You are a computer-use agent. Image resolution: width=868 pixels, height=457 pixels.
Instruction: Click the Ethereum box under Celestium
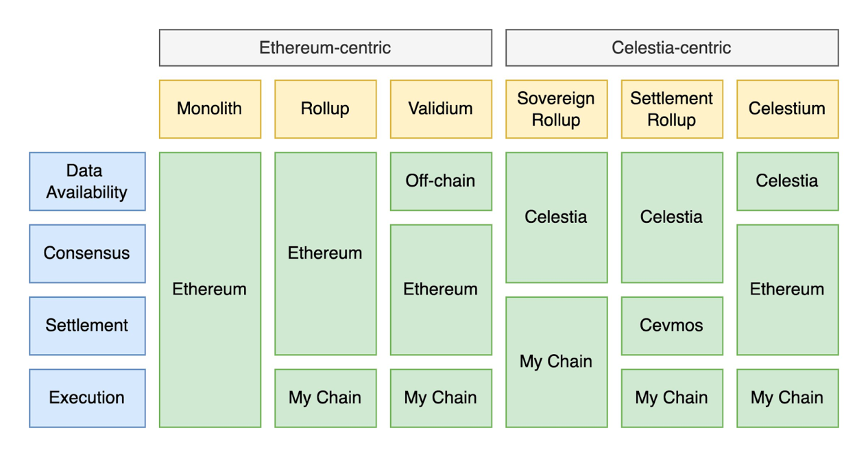click(x=787, y=290)
